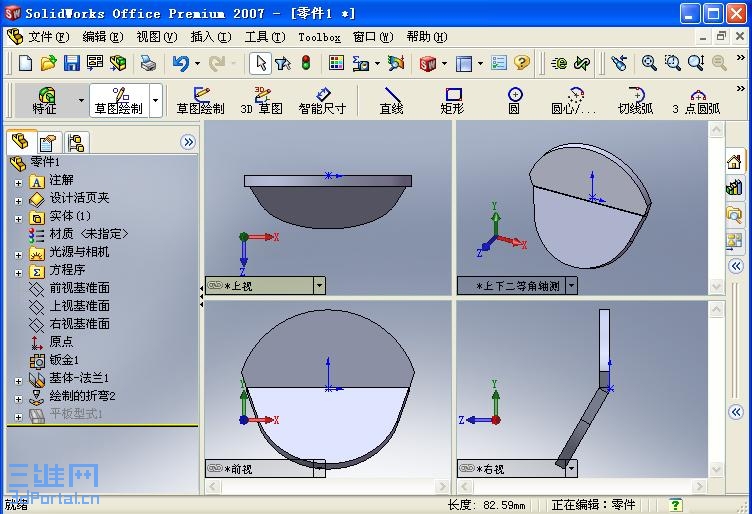Viewport: 752px width, 514px height.
Task: Select the suppressed 平板型式1 flat pattern
Action: [76, 414]
